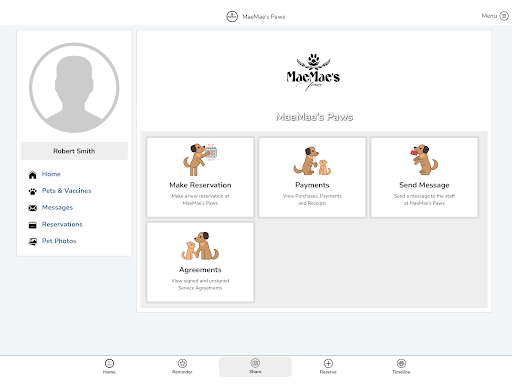Click the picture icon beside Pet Photos
The image size is (512, 384).
32,242
